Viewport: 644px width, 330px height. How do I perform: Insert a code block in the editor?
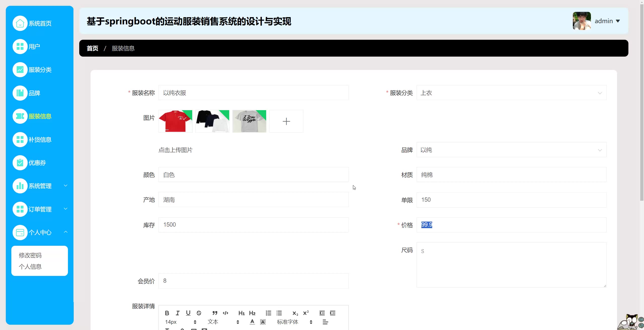[x=225, y=313]
